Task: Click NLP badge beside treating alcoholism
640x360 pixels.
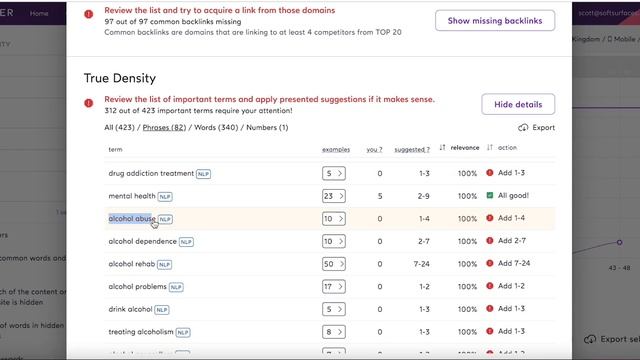Action: click(x=183, y=333)
